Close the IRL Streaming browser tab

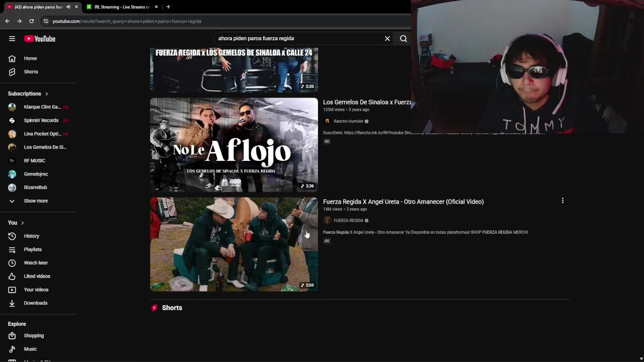[156, 7]
